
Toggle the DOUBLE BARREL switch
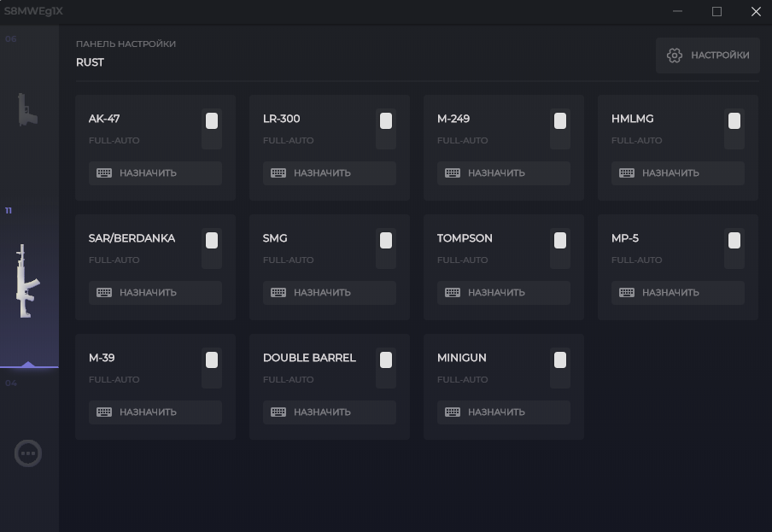(386, 368)
